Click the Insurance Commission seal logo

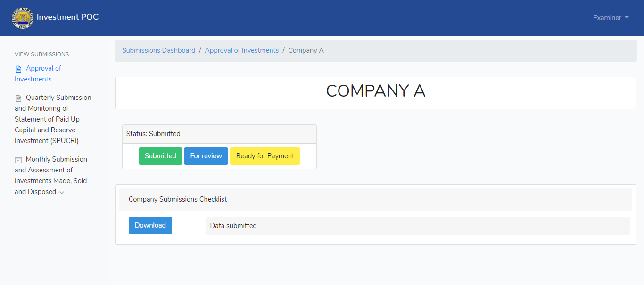[x=23, y=18]
